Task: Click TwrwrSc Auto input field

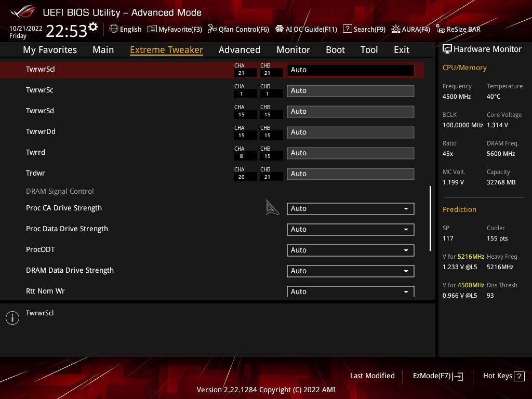Action: [351, 90]
